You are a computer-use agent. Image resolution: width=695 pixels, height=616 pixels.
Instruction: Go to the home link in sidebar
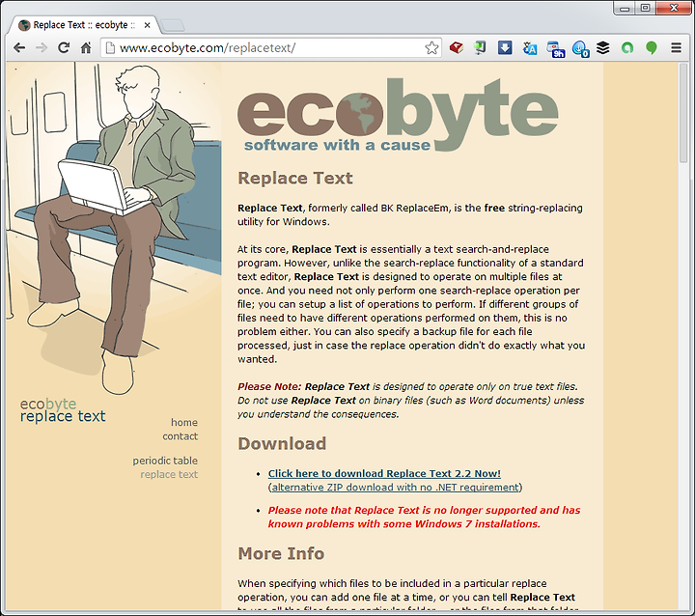click(184, 422)
